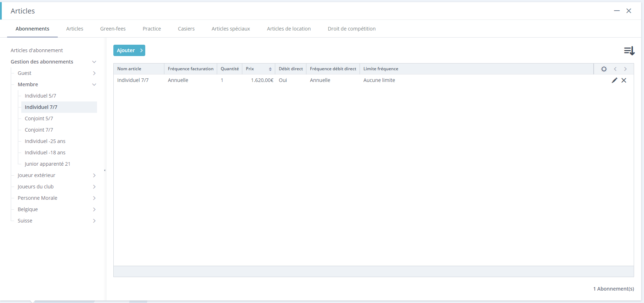Click the 1 Abonnement(s) count text
Screen dimensions: 644x303
pos(614,289)
